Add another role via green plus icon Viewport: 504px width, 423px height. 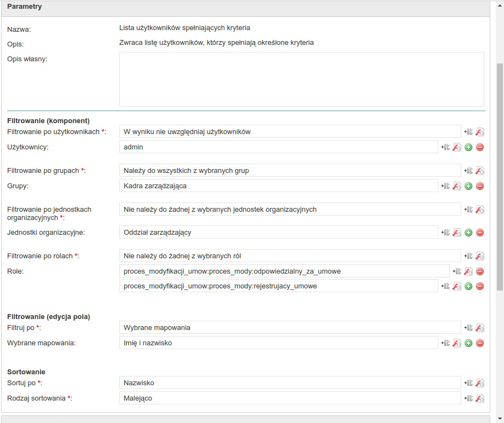468,286
